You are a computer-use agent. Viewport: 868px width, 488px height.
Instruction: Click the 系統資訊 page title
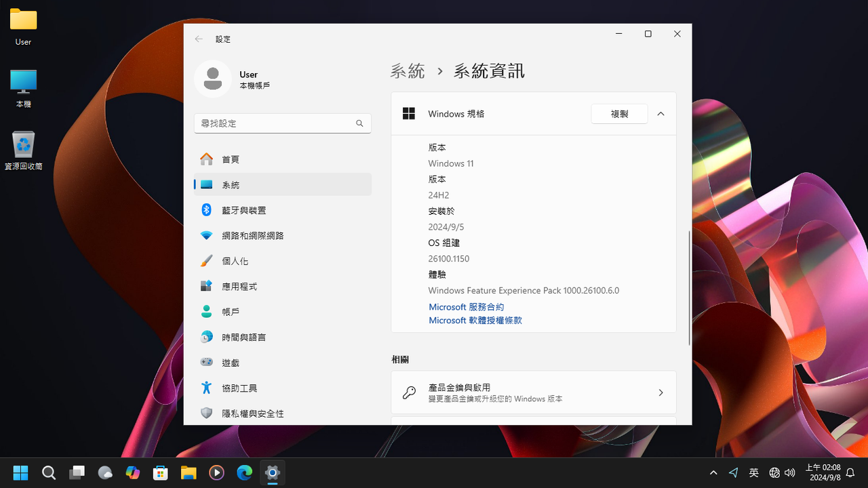(489, 70)
